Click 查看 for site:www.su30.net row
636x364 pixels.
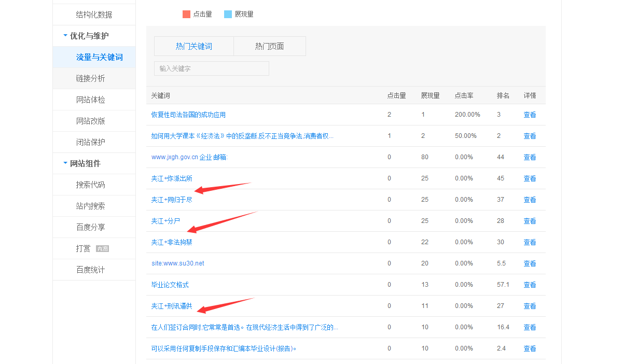pyautogui.click(x=530, y=263)
